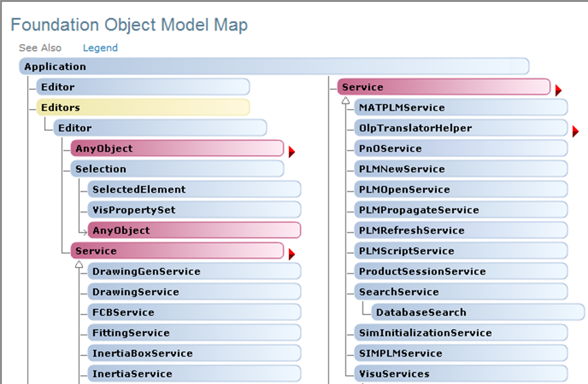Expand red arrow beside right-column Service
The height and width of the screenshot is (384, 588).
click(x=559, y=91)
